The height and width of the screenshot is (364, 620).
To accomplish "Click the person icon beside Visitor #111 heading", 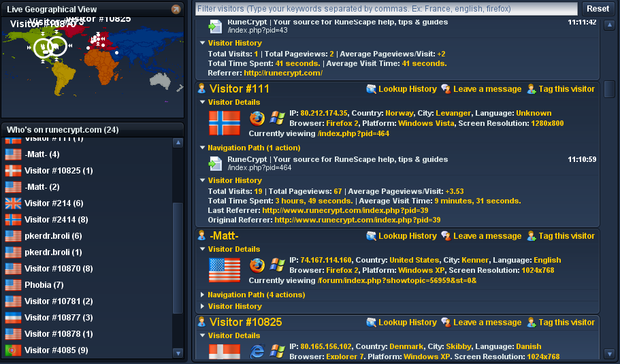I will [201, 88].
